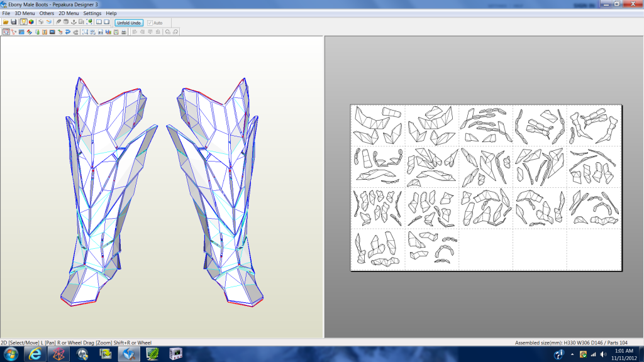This screenshot has width=644, height=362.
Task: Click the blue curved arrow icon
Action: pos(68,32)
